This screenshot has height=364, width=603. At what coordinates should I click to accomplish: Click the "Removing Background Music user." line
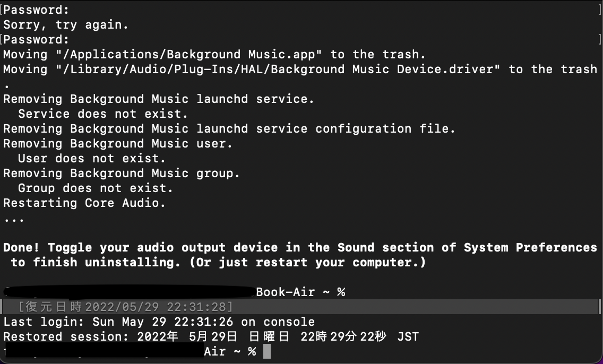click(118, 143)
